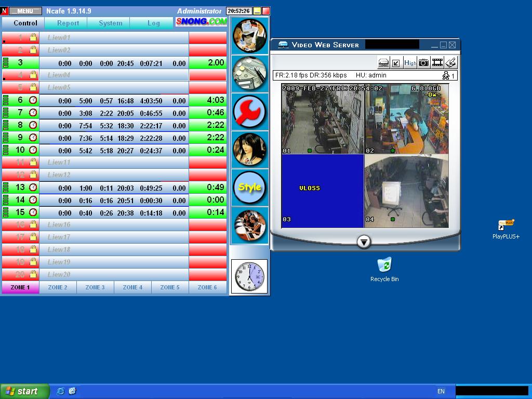Click the timer clock icon on station 10
532x399 pixels.
(x=33, y=150)
